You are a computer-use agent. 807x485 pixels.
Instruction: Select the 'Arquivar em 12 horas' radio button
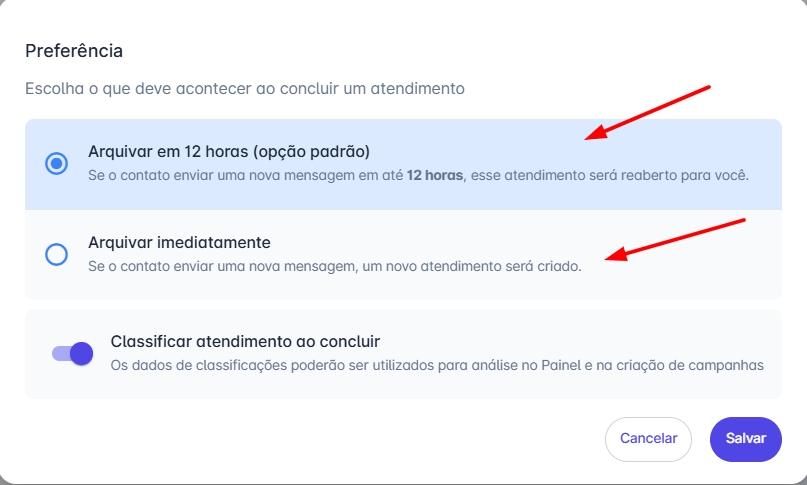click(x=57, y=163)
